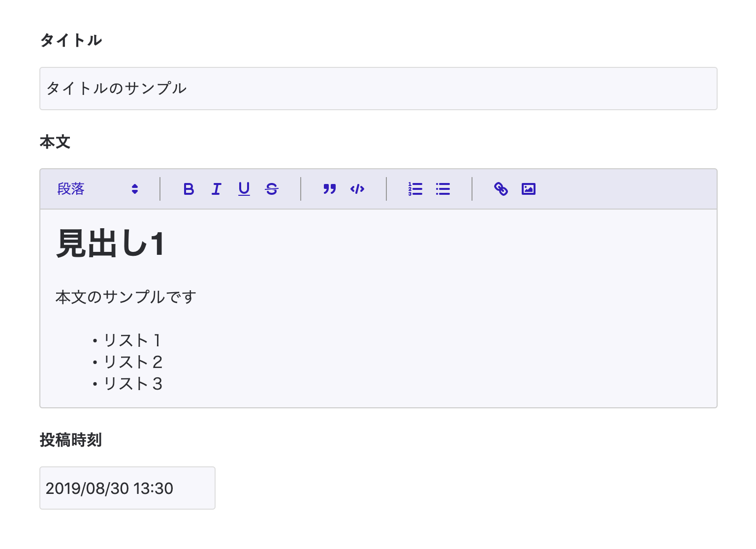Insert a code block using the code icon
This screenshot has height=549, width=756.
pyautogui.click(x=357, y=189)
